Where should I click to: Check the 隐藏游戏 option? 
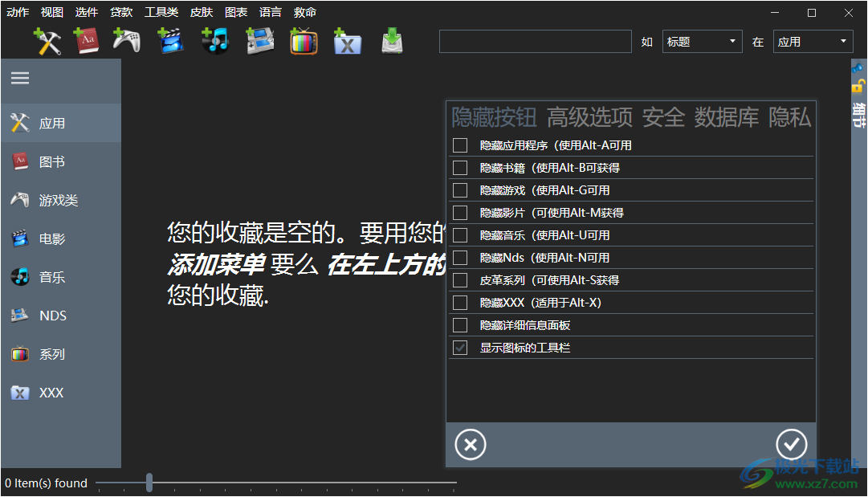[459, 189]
